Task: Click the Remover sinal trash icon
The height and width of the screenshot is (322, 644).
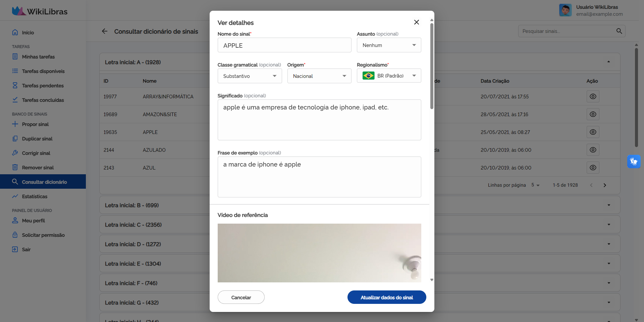Action: point(15,167)
